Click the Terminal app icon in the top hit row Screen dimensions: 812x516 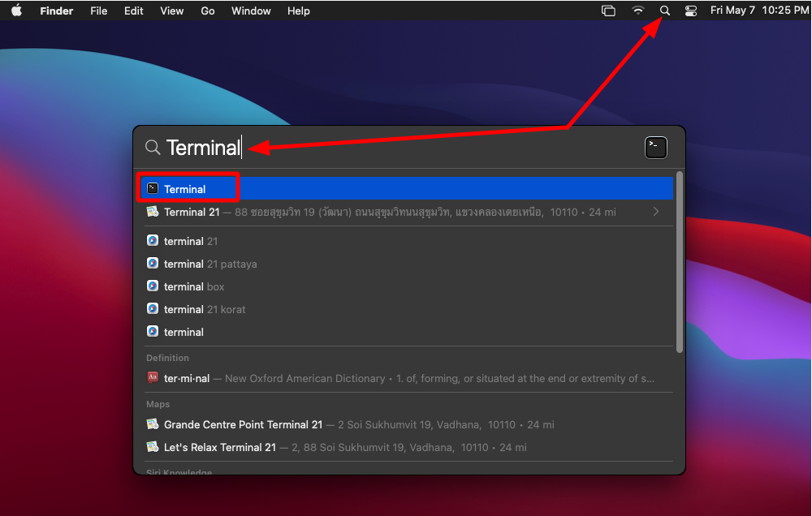pos(153,188)
